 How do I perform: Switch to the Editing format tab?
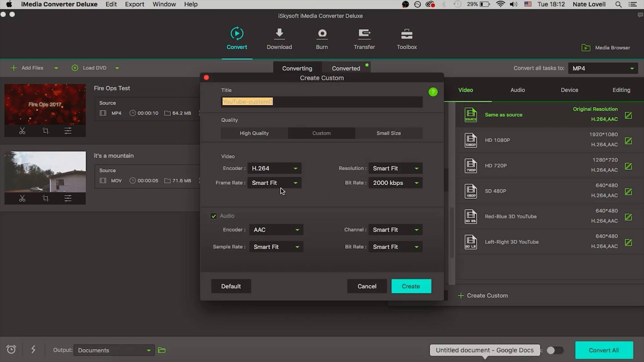(x=621, y=90)
